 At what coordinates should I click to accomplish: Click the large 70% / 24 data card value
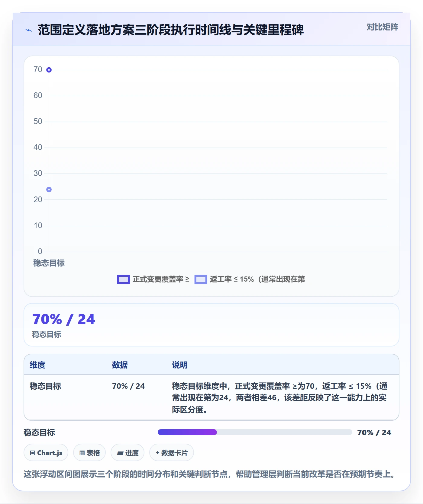(64, 319)
